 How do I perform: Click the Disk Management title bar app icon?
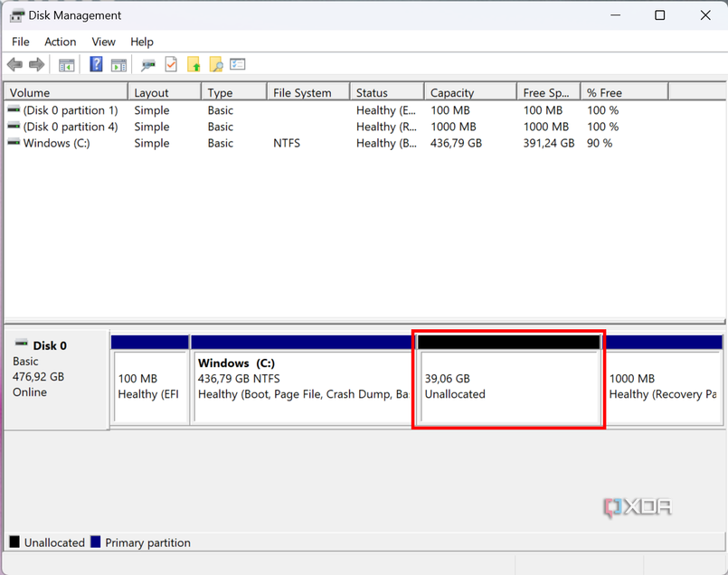coord(17,15)
